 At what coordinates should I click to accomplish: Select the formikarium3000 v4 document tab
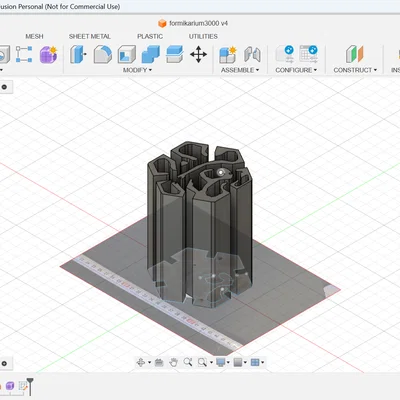[x=193, y=23]
